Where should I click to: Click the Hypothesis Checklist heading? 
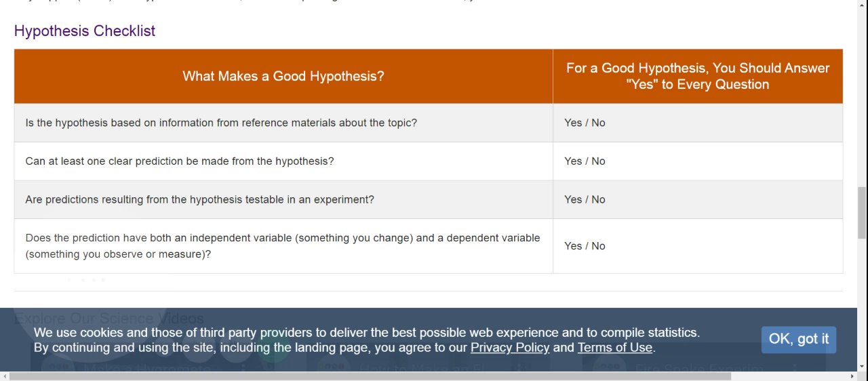point(85,31)
